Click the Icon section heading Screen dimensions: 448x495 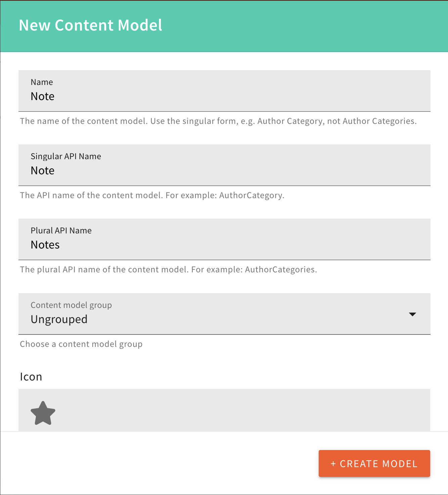pyautogui.click(x=31, y=376)
